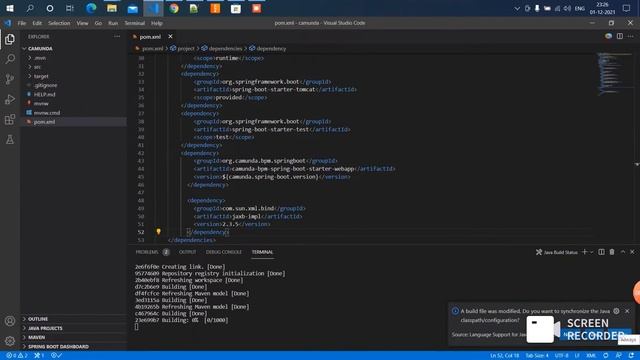Open Chrome from Windows taskbar
This screenshot has height=360, width=640.
[x=174, y=8]
